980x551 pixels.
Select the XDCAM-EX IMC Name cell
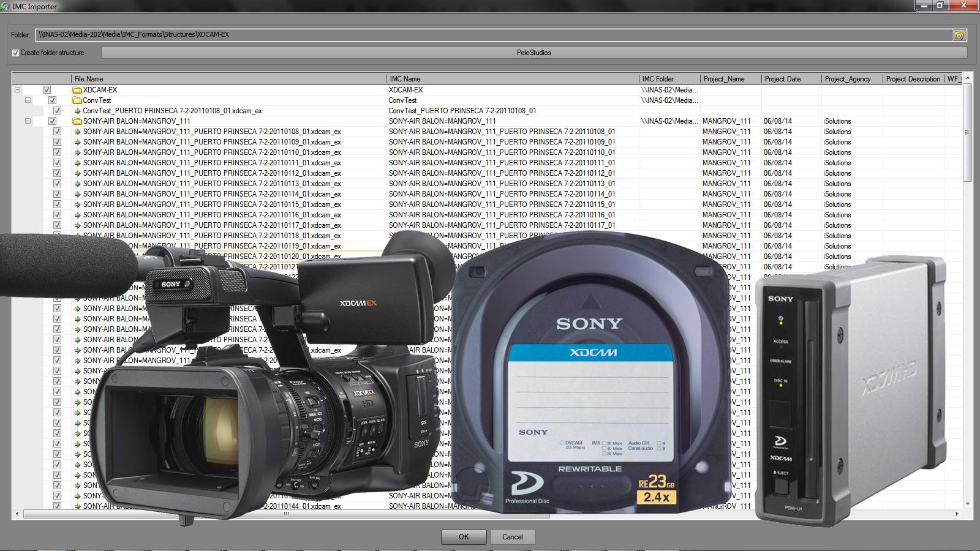[513, 90]
